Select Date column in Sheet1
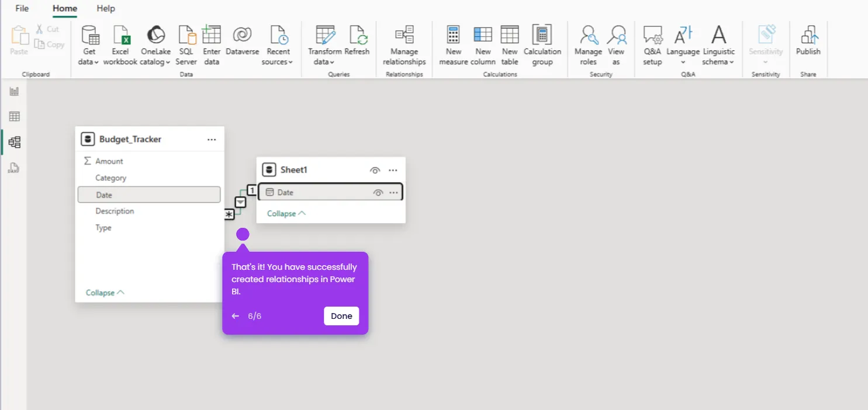868x410 pixels. (331, 192)
